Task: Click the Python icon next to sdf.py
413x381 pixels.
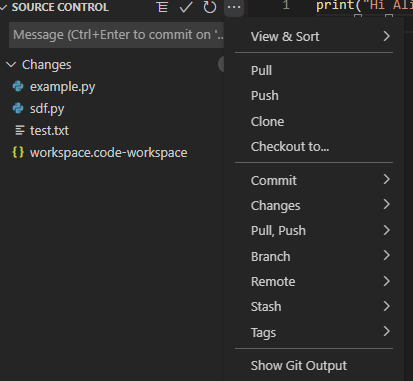Action: 18,108
